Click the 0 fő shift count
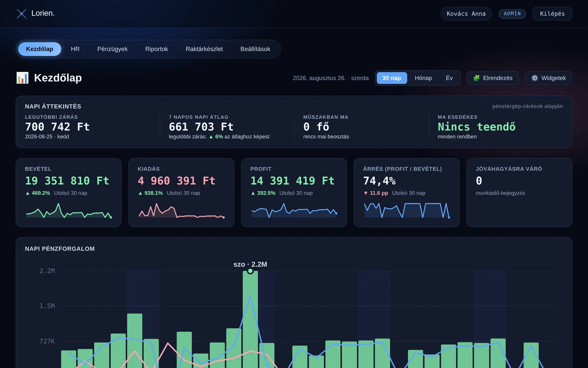This screenshot has height=368, width=588. 316,127
